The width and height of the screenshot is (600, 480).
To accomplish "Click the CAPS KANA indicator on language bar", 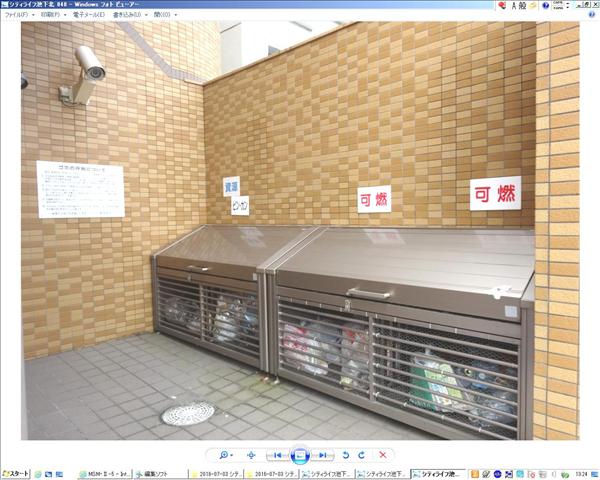I will pyautogui.click(x=558, y=5).
